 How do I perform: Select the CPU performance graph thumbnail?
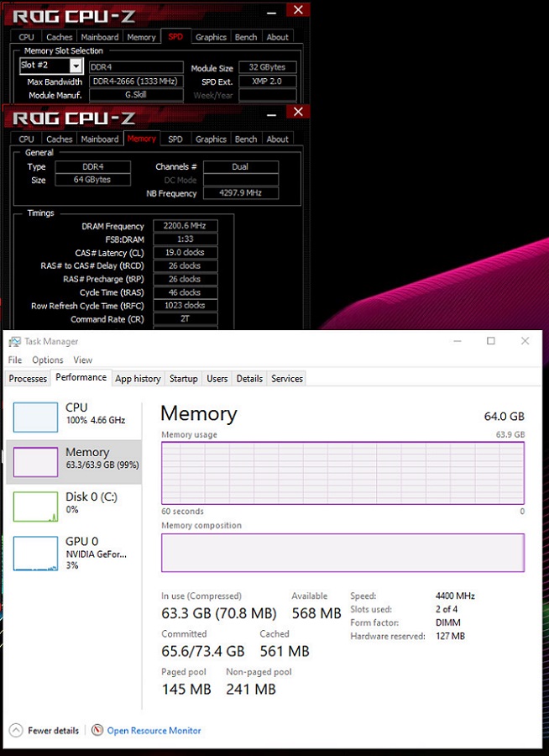coord(35,417)
